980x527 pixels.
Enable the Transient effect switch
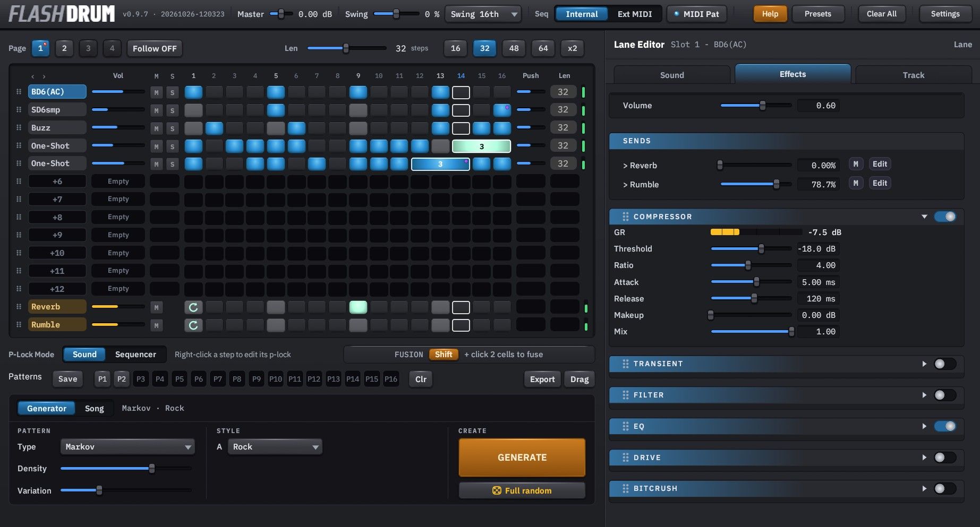coord(945,364)
